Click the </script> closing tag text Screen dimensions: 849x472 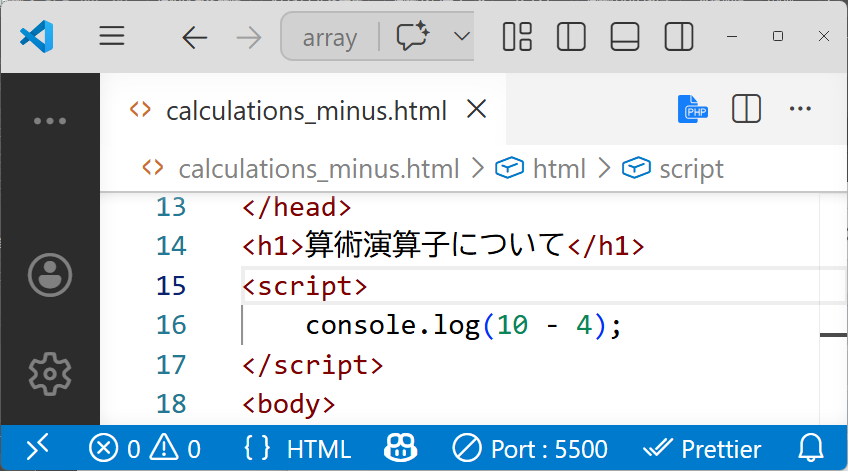(313, 365)
